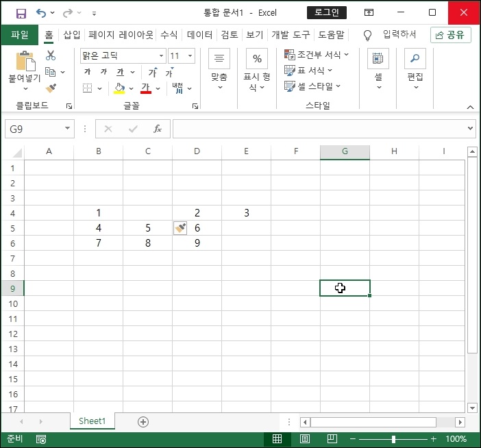Click the insert function fx icon

(158, 129)
